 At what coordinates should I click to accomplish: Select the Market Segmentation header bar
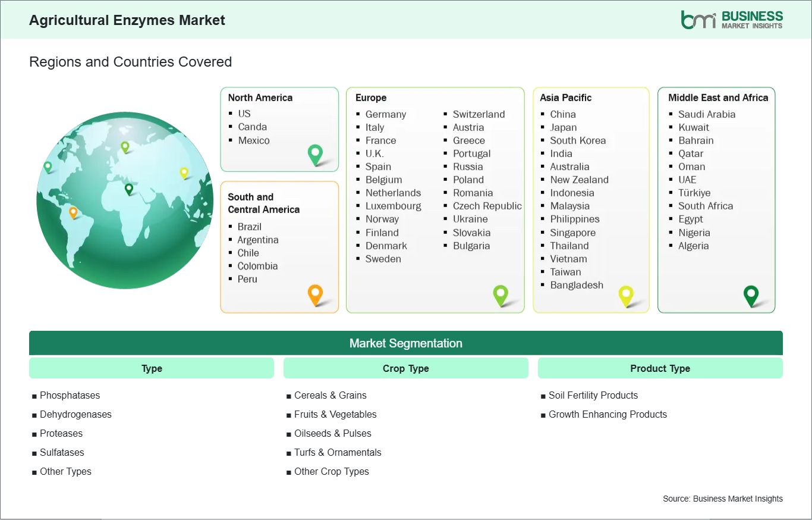[x=406, y=343]
